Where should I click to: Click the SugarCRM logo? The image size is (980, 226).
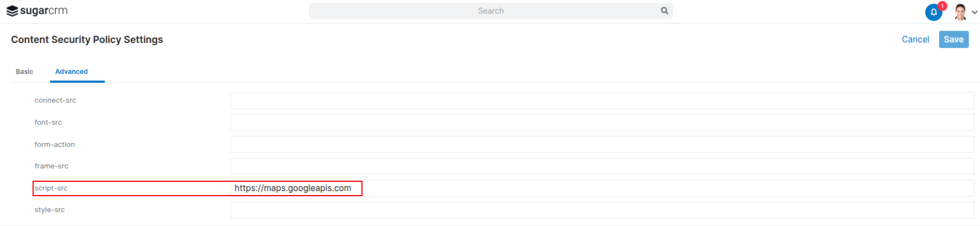[x=37, y=11]
